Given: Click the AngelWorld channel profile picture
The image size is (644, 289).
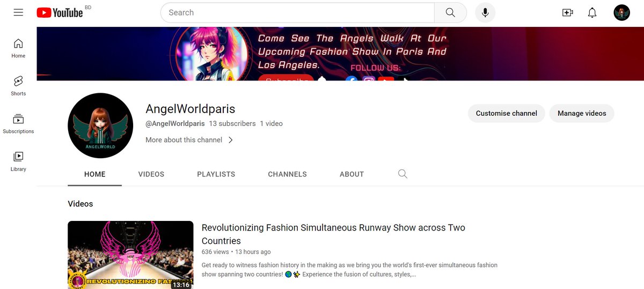Looking at the screenshot, I should [x=100, y=125].
